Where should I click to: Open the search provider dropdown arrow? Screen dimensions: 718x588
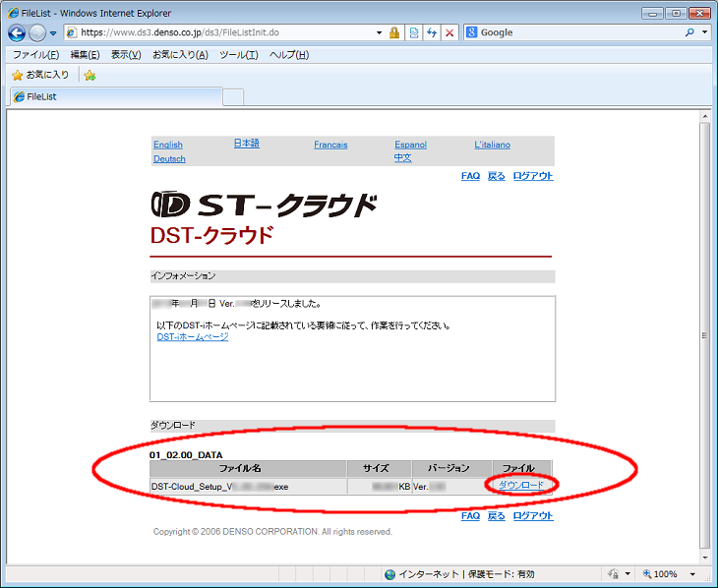[705, 32]
